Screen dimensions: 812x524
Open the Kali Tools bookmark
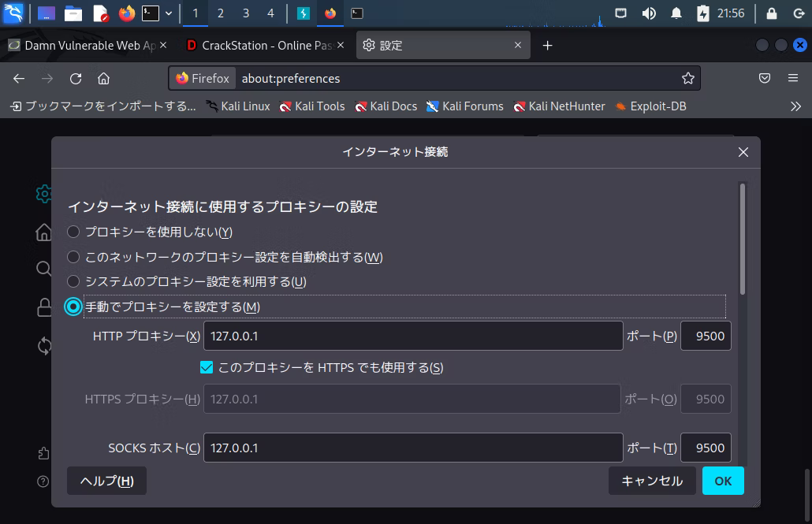311,106
